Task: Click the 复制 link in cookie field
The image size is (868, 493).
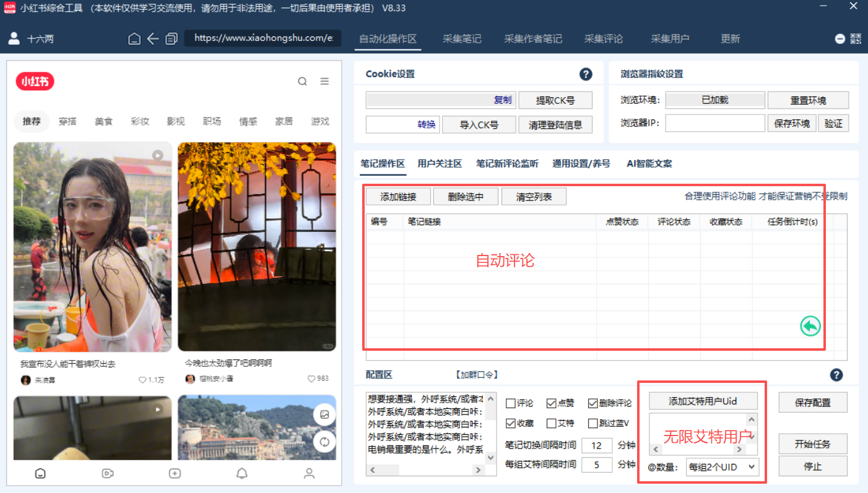Action: pos(503,100)
